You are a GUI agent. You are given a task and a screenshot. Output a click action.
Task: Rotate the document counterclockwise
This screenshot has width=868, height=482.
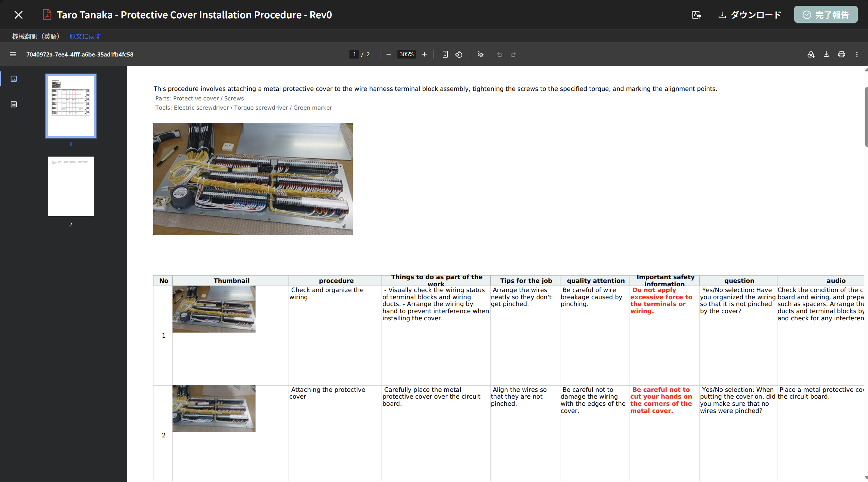[x=459, y=54]
